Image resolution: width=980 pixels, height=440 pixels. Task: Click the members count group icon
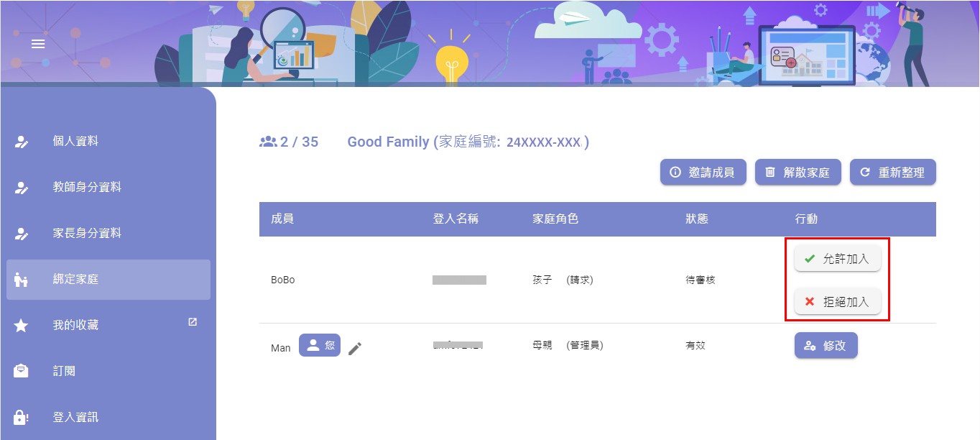tap(268, 142)
